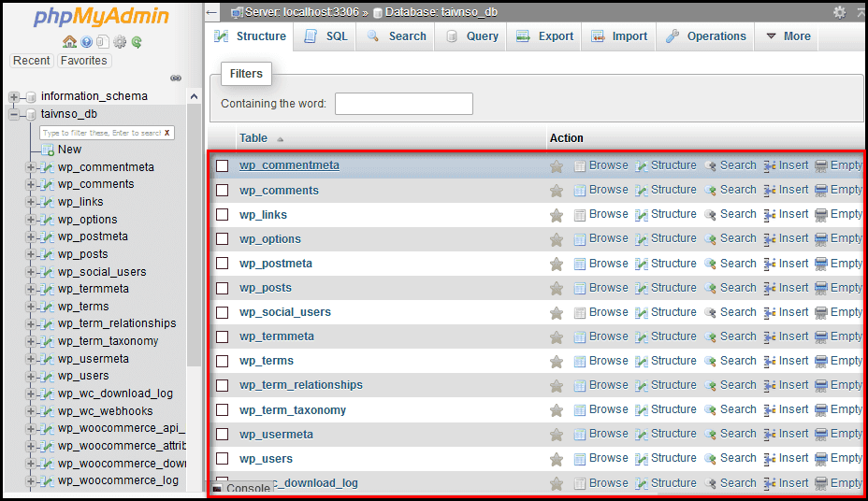The image size is (868, 501).
Task: Click Structure icon for wp_options row
Action: point(642,239)
